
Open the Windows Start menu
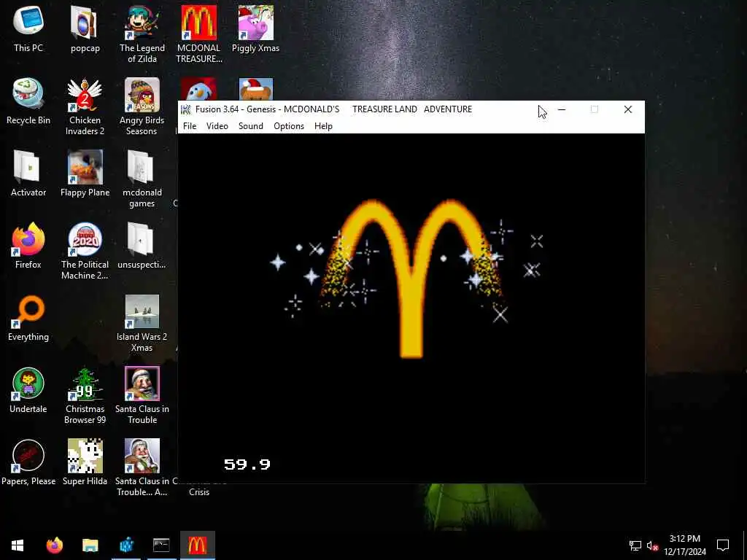click(18, 545)
